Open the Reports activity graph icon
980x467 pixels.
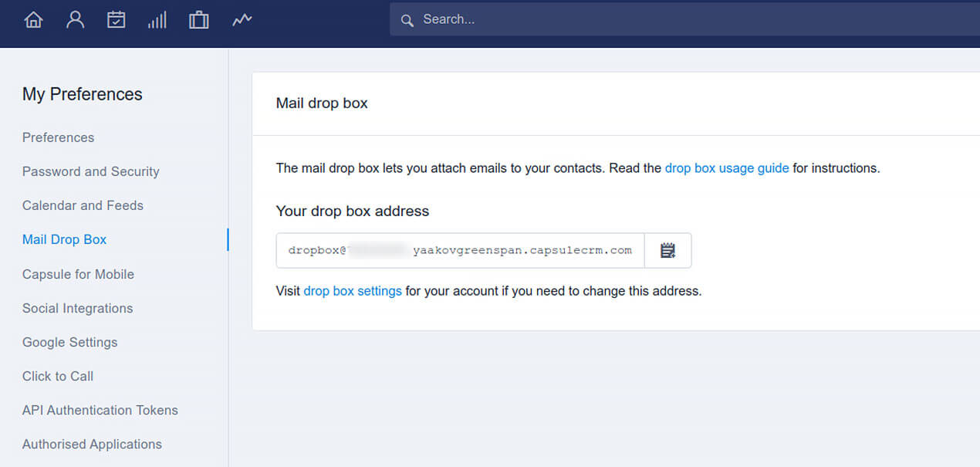click(x=242, y=20)
